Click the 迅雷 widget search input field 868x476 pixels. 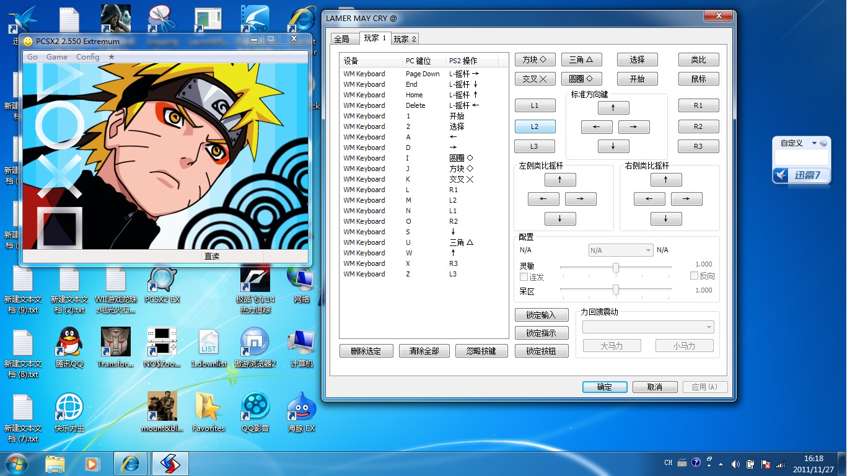[801, 157]
